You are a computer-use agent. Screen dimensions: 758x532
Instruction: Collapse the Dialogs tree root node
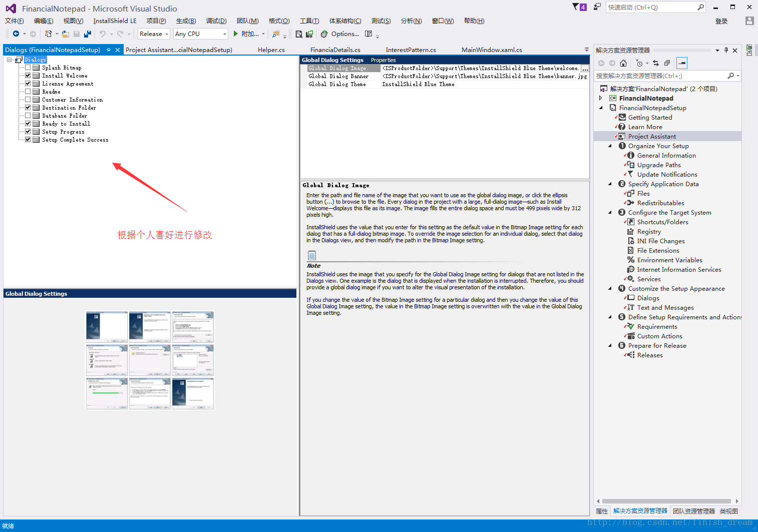(x=10, y=60)
